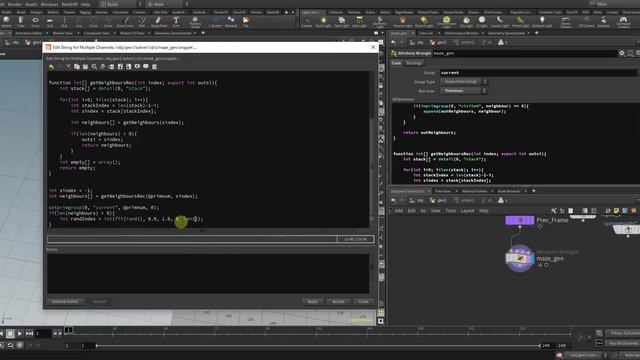Select the Spray Paint shelf tool
640x360 pixels.
click(x=159, y=21)
